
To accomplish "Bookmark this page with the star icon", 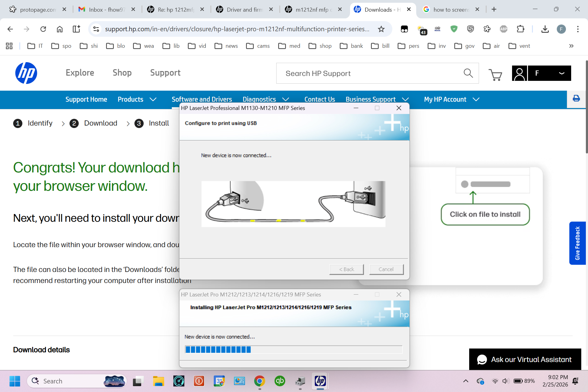I will (x=381, y=29).
